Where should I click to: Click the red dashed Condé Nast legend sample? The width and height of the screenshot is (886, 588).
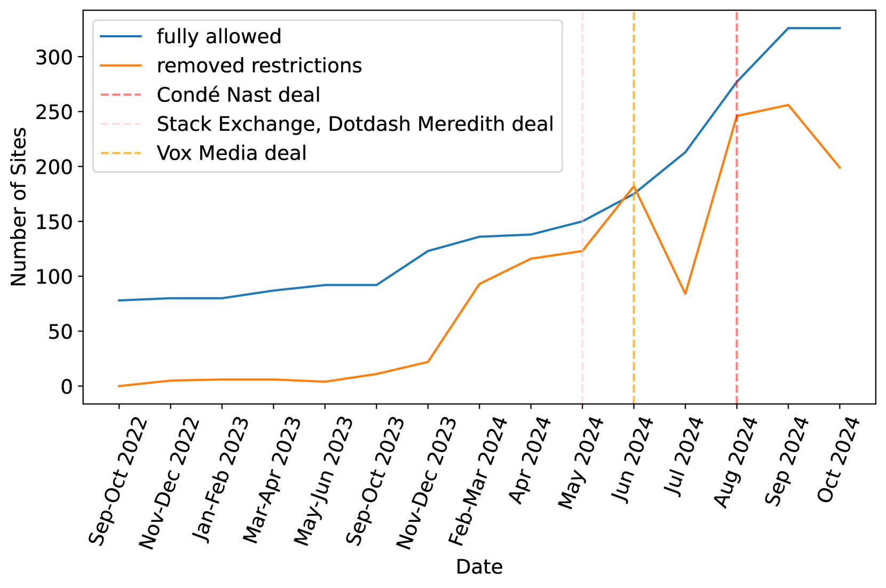[x=121, y=95]
